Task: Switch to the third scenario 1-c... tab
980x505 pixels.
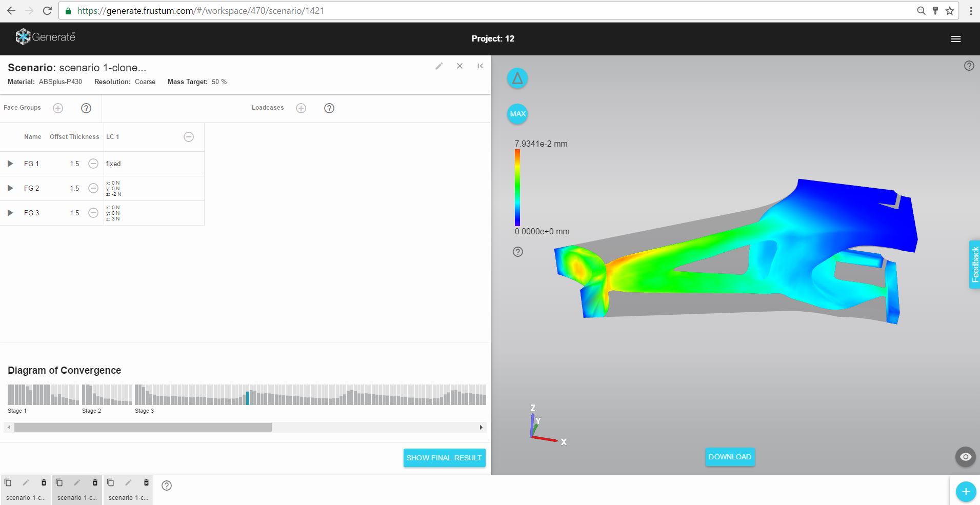Action: (128, 498)
